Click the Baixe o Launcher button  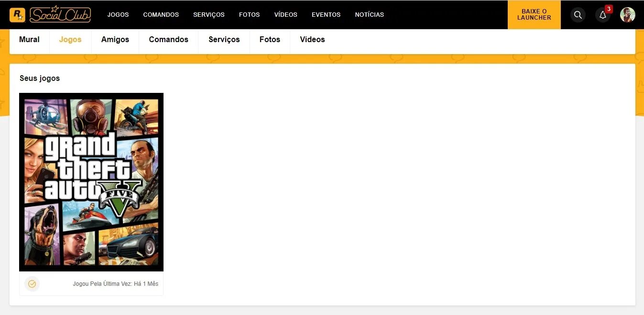point(534,15)
